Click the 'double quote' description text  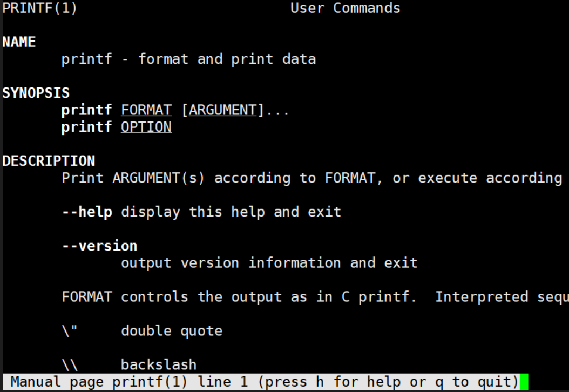tap(172, 330)
